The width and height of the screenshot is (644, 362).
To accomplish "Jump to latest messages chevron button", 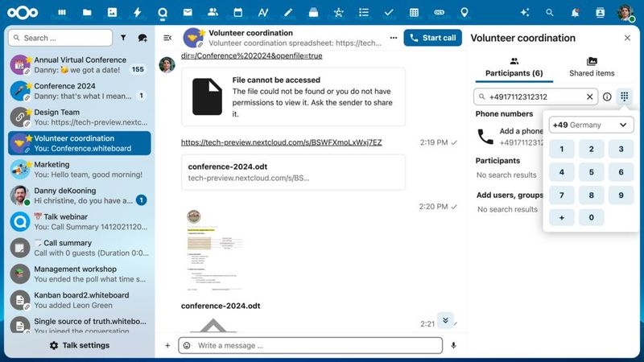I will (445, 320).
